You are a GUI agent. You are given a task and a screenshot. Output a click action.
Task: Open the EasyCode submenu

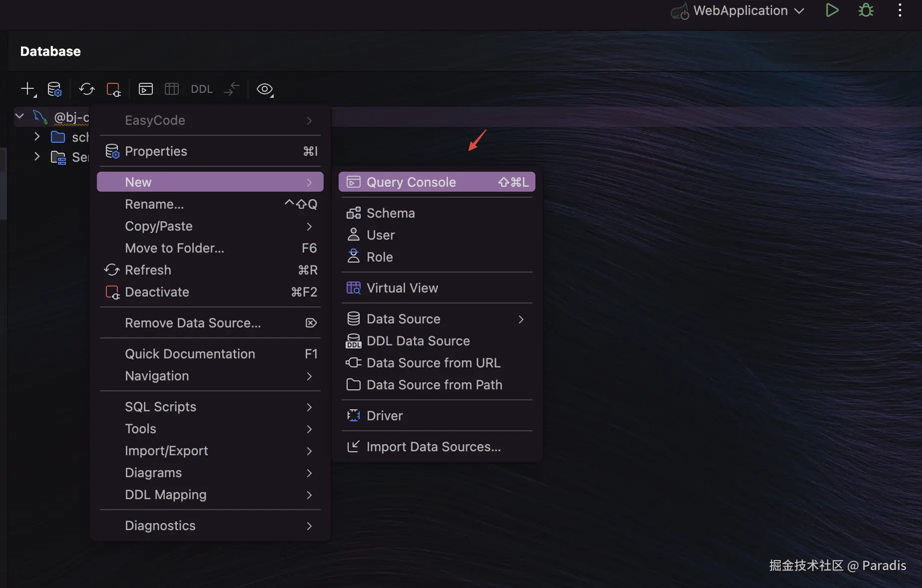coord(210,120)
